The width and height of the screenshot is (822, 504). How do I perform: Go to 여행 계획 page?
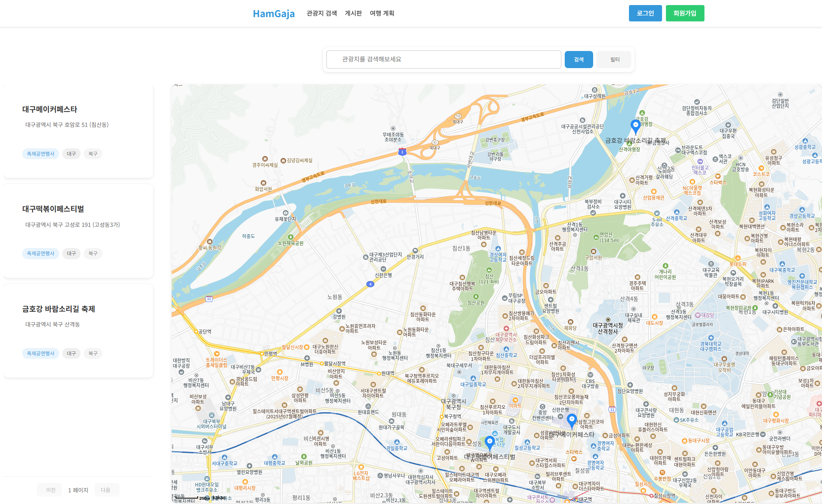point(382,13)
